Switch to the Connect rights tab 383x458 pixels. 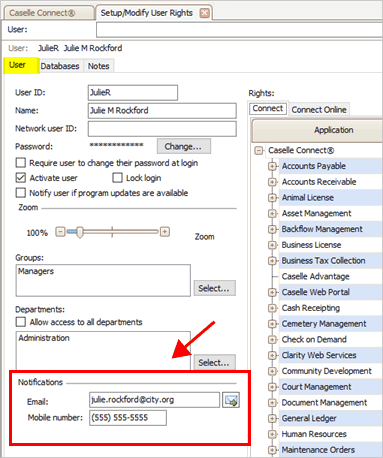click(x=268, y=109)
